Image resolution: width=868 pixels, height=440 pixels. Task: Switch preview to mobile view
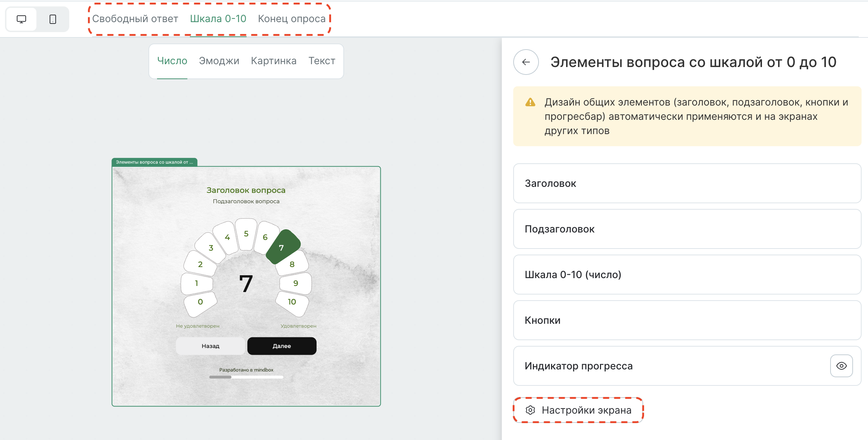coord(52,19)
